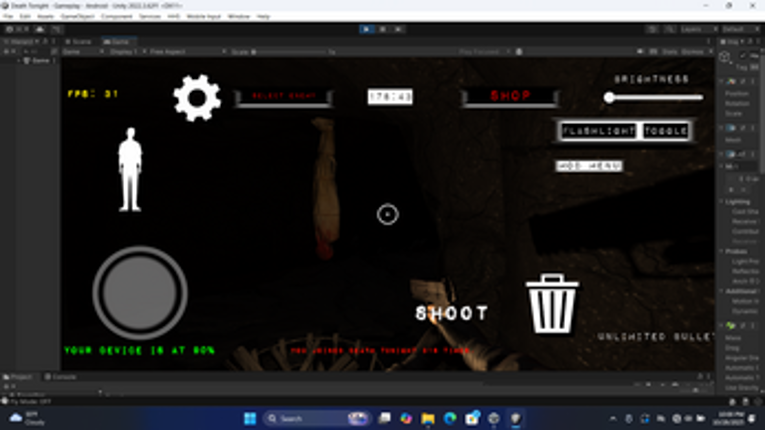Open Microsoft Edge from taskbar

(x=450, y=418)
